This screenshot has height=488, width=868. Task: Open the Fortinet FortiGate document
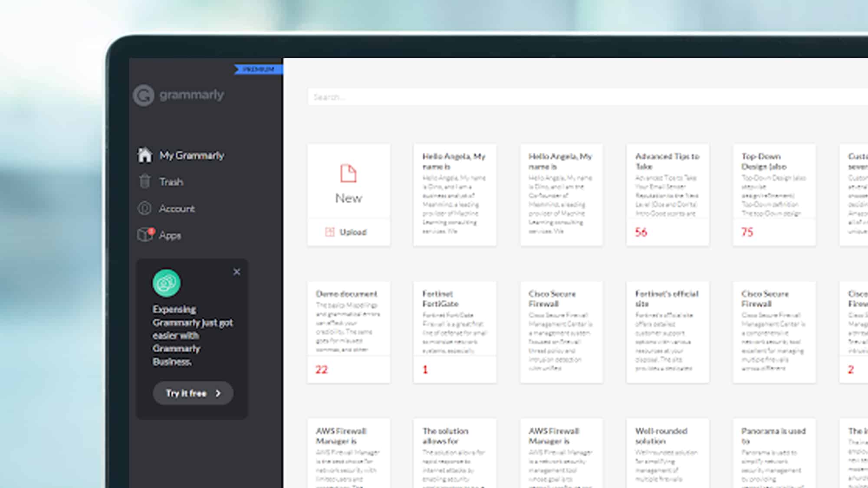click(x=454, y=332)
